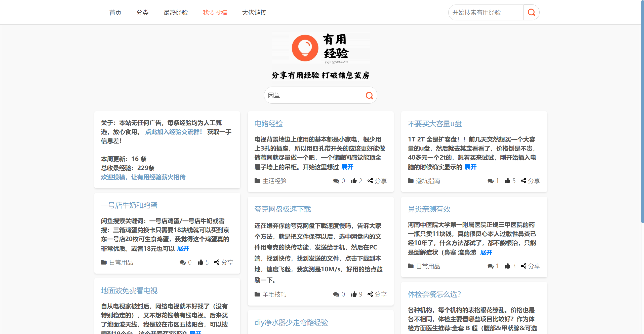The image size is (644, 334).
Task: Thumbs-up the 夸克网盘极速下载 post
Action: (354, 294)
